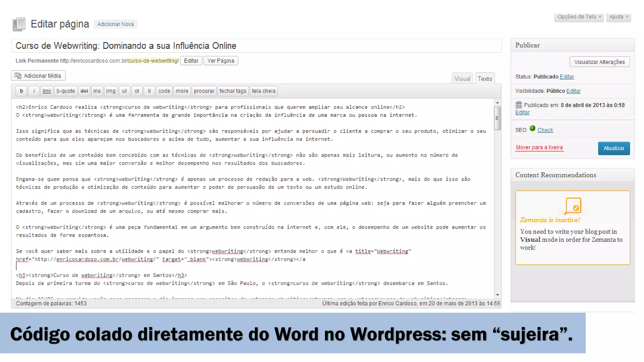Click the SEO Check link
This screenshot has height=362, width=644.
coord(545,130)
